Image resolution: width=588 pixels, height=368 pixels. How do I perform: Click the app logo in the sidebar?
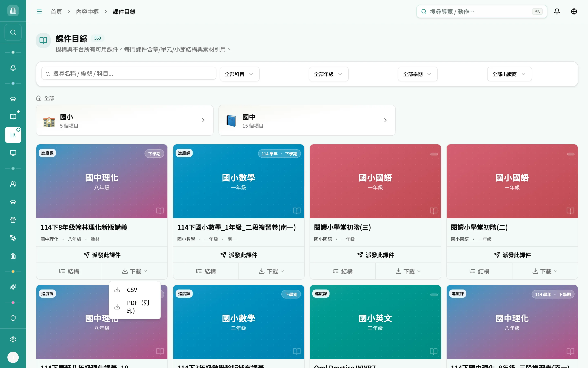click(13, 11)
